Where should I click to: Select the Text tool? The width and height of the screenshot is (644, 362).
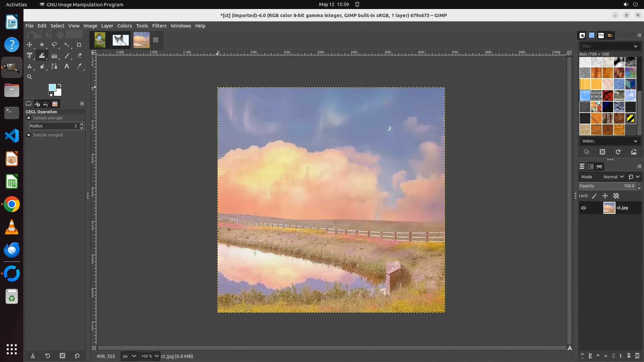(x=67, y=66)
